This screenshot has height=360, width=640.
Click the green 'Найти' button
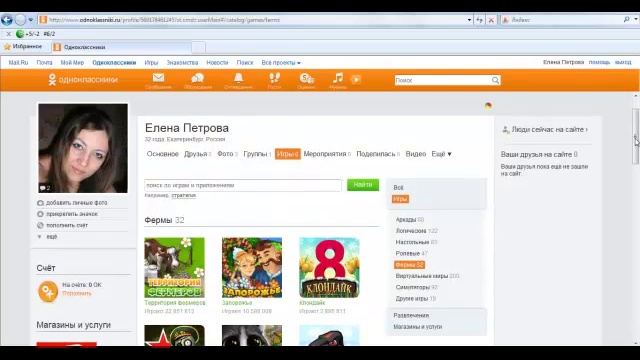[363, 185]
